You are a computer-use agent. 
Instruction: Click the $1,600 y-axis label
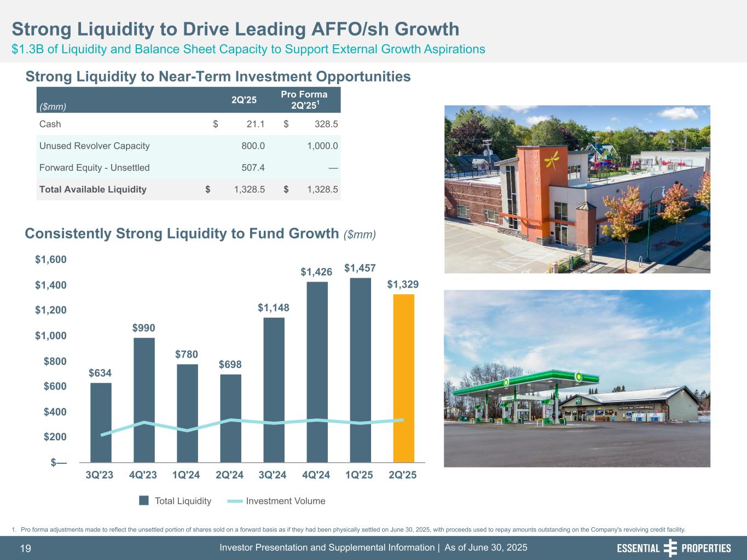point(51,259)
